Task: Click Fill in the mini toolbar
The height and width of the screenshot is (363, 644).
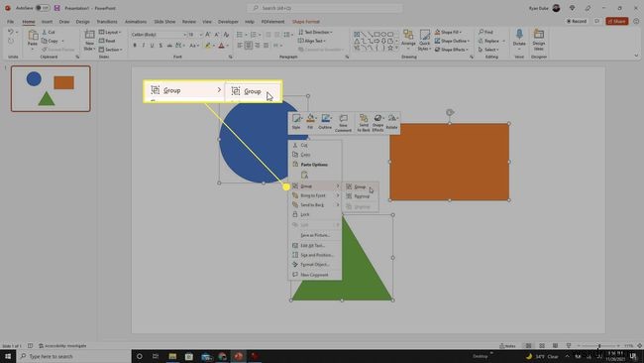Action: (x=310, y=122)
